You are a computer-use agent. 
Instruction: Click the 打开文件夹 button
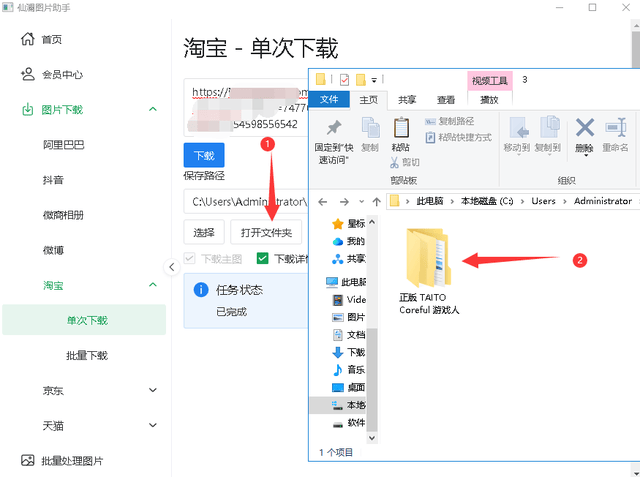(266, 233)
